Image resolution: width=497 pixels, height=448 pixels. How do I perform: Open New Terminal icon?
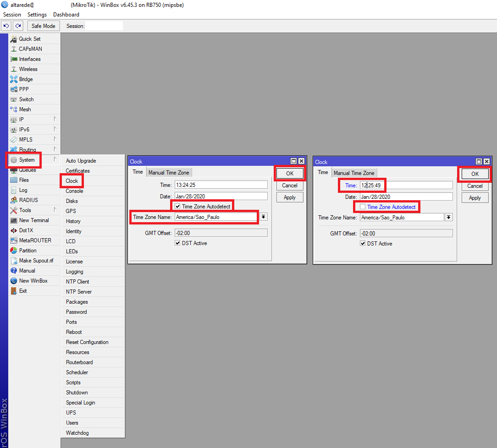coord(14,220)
